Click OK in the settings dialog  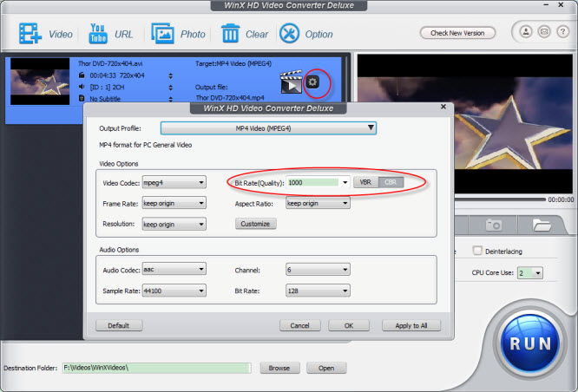coord(349,325)
